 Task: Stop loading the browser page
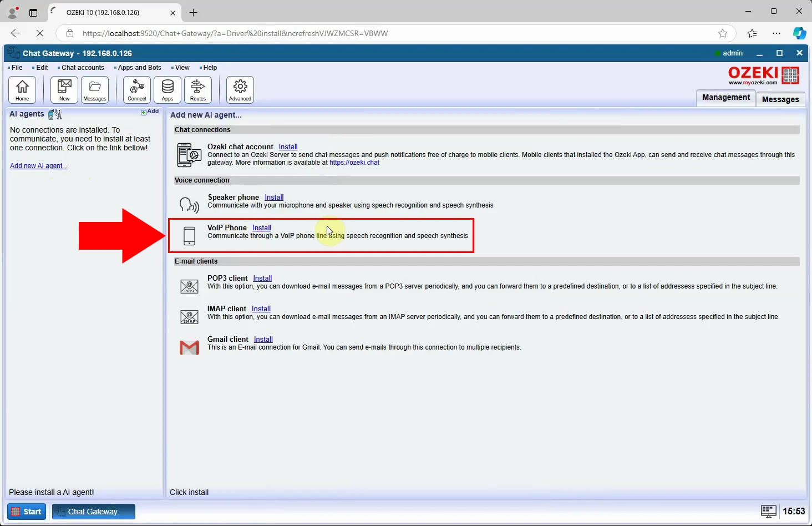pyautogui.click(x=40, y=33)
